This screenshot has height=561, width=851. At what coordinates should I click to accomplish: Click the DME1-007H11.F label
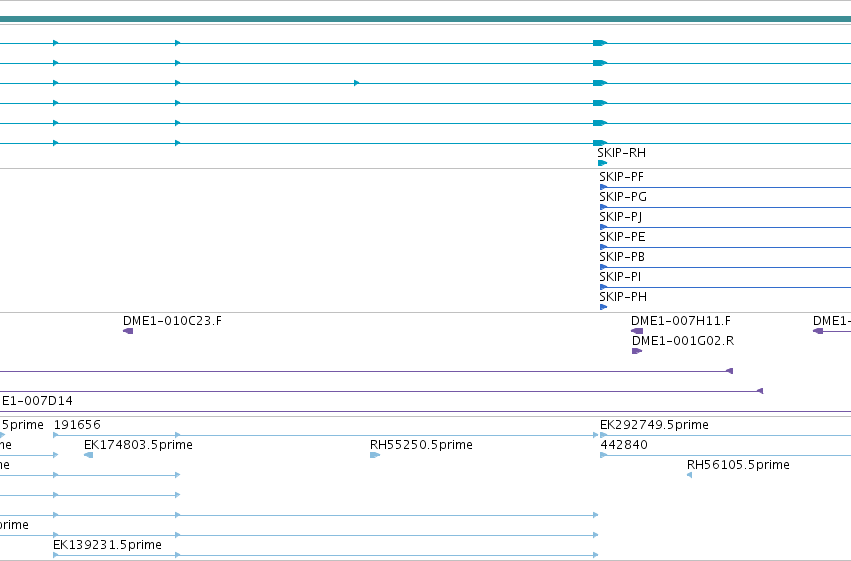pos(681,321)
